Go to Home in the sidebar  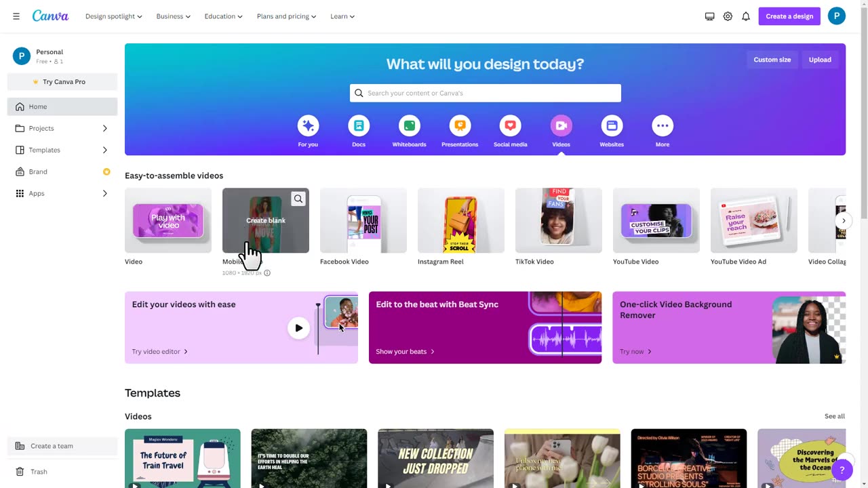click(x=62, y=106)
